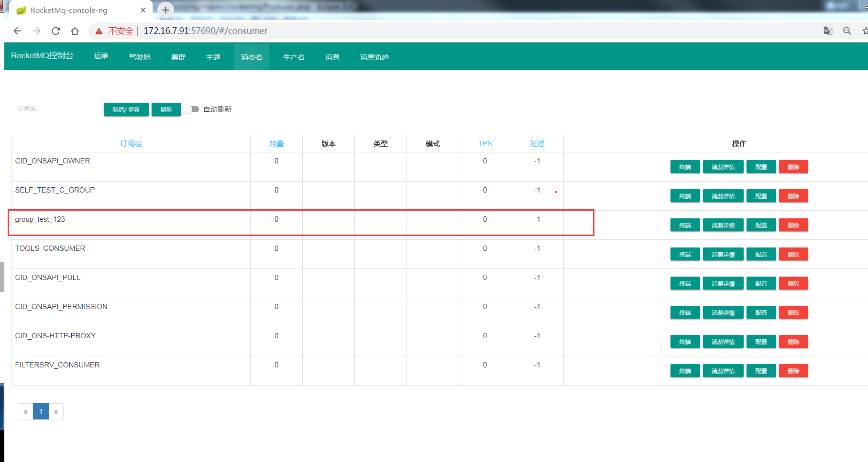Click the 刷新 refresh button
Viewport: 868px width, 462px height.
click(x=166, y=109)
